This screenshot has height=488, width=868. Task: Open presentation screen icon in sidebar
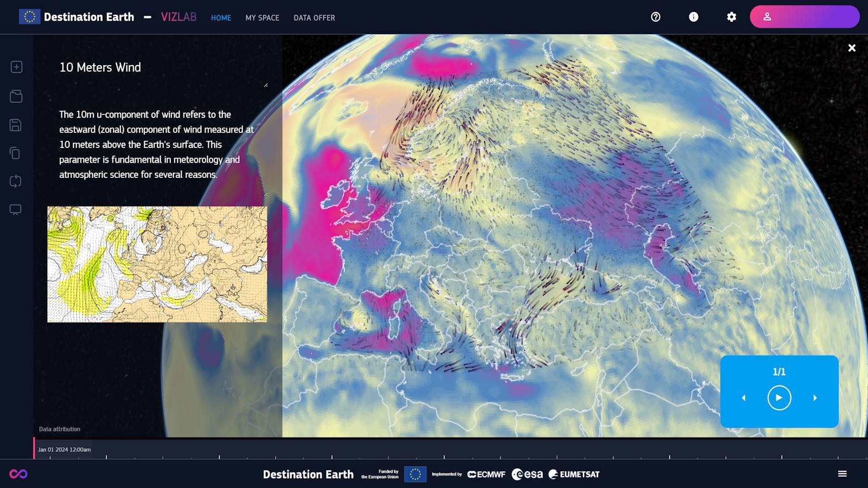click(x=16, y=210)
